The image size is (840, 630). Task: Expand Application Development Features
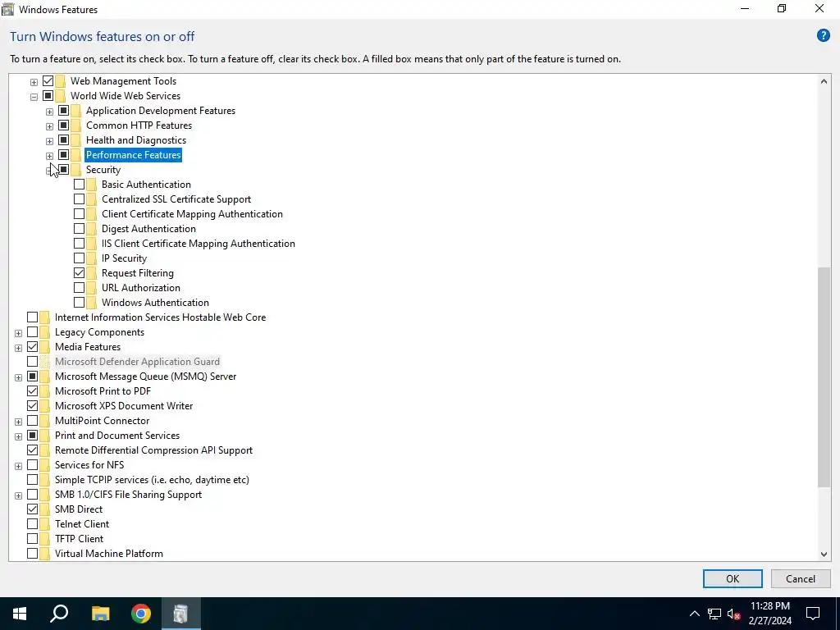(49, 112)
